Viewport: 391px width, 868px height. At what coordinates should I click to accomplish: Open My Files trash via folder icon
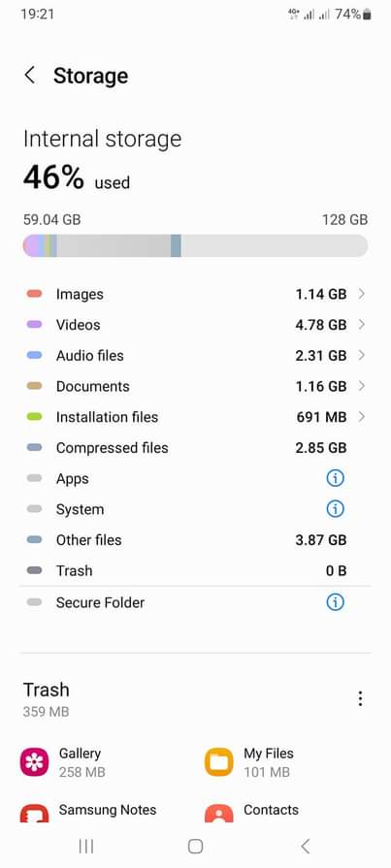pyautogui.click(x=218, y=762)
